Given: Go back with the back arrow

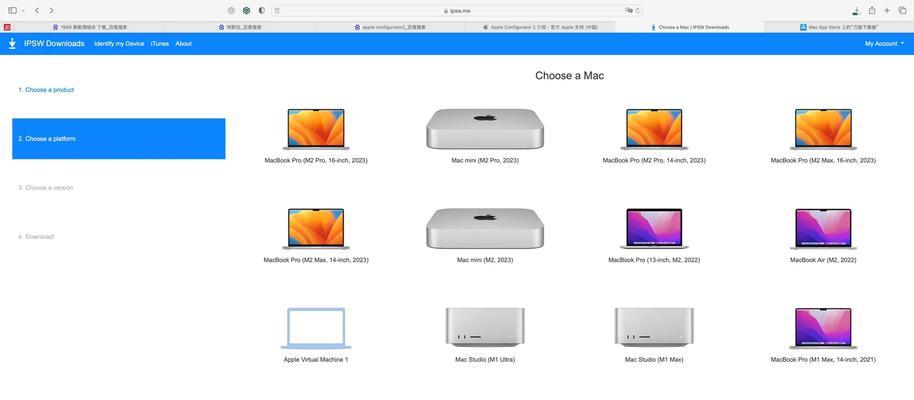Looking at the screenshot, I should tap(37, 10).
